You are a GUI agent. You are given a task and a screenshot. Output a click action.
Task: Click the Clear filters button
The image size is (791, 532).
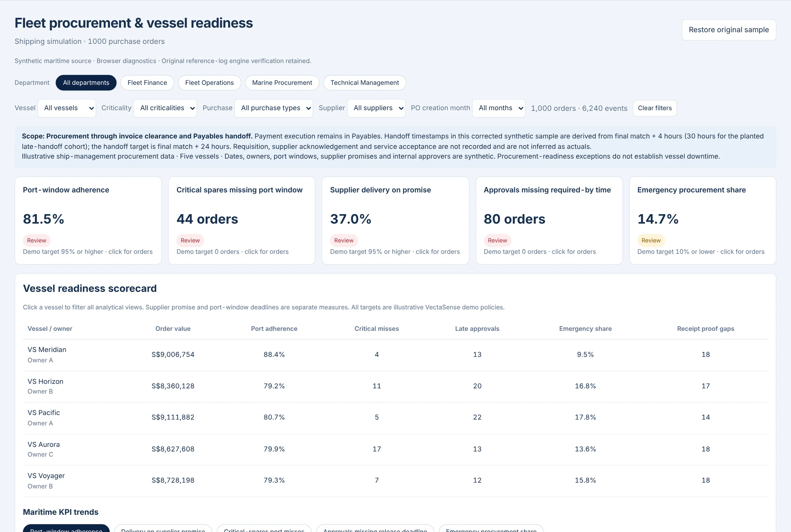(655, 108)
